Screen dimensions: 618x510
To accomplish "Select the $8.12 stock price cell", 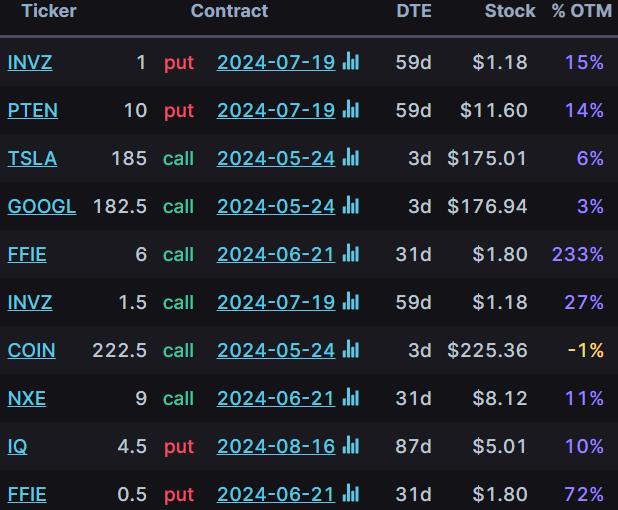I will pyautogui.click(x=500, y=398).
